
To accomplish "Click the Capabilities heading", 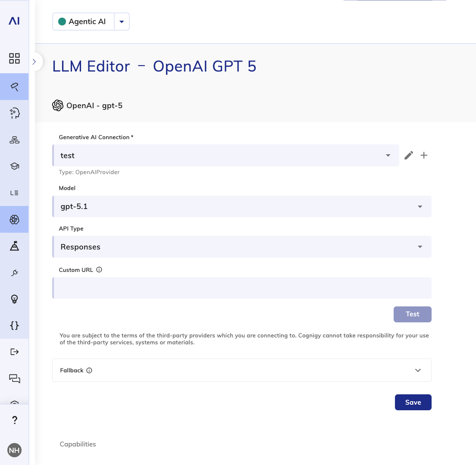I will point(78,444).
